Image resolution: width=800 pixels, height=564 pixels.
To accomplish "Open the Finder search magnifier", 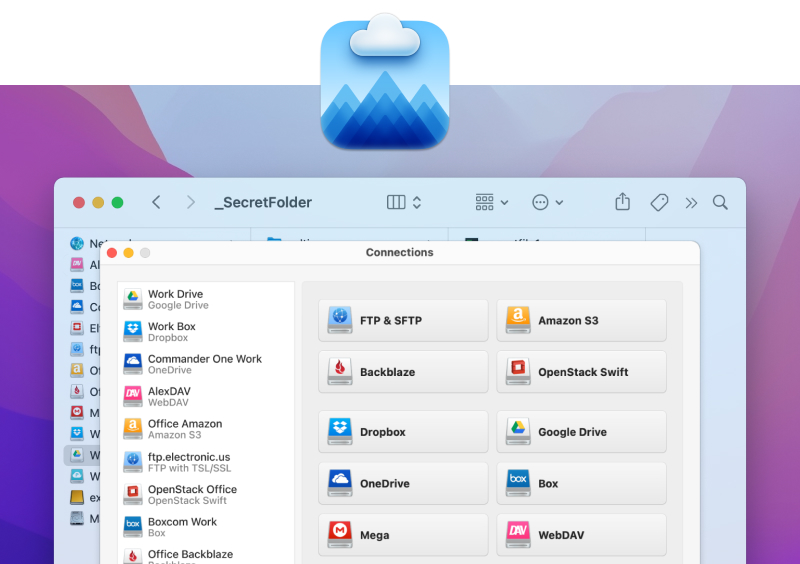I will click(x=720, y=203).
